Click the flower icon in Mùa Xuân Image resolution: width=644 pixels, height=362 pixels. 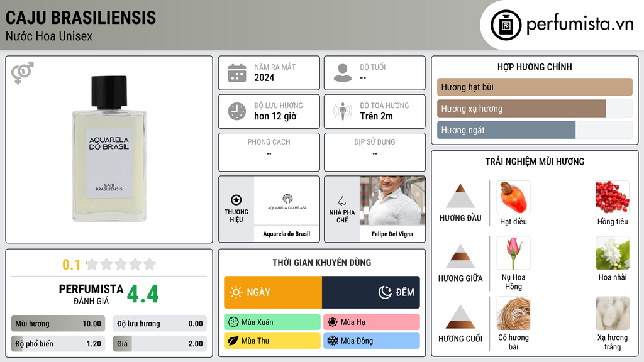(x=233, y=322)
